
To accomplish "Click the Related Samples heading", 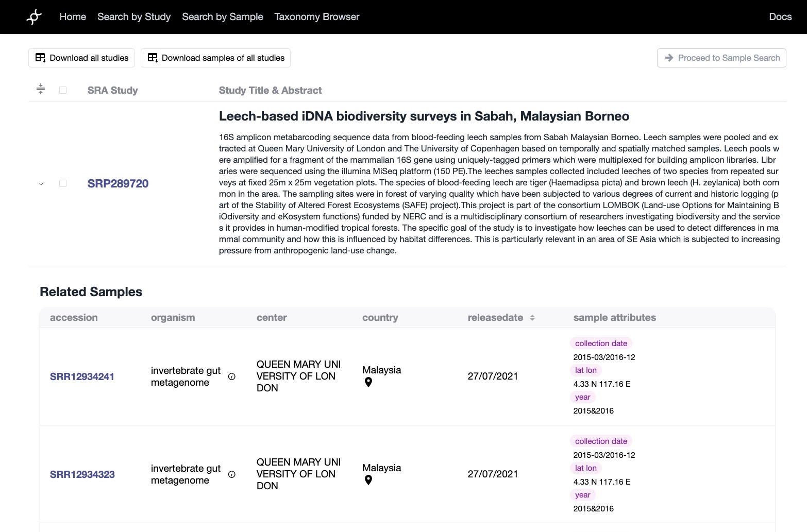I will (x=91, y=291).
